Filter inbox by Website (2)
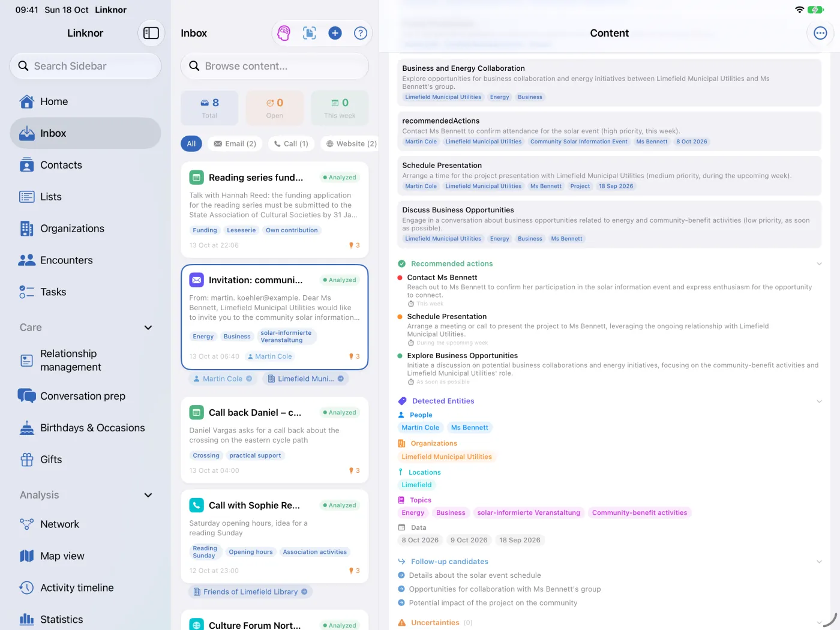 pos(351,144)
